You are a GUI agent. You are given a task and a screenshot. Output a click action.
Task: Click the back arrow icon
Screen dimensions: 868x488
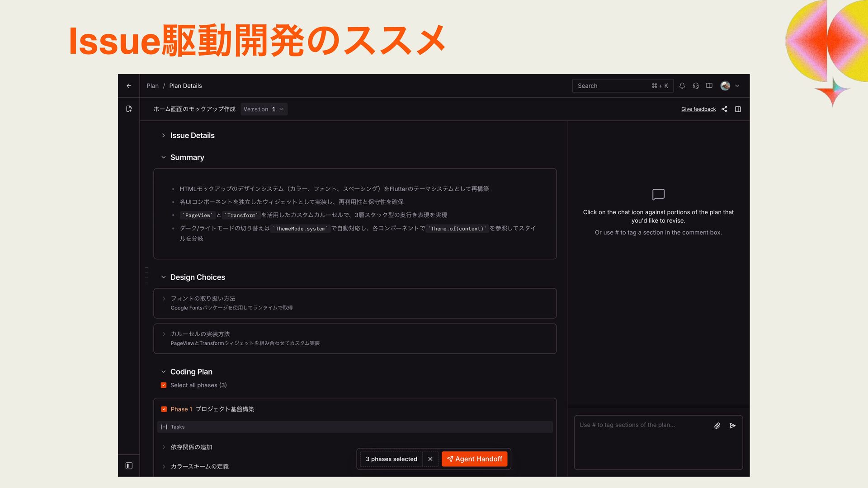point(129,86)
